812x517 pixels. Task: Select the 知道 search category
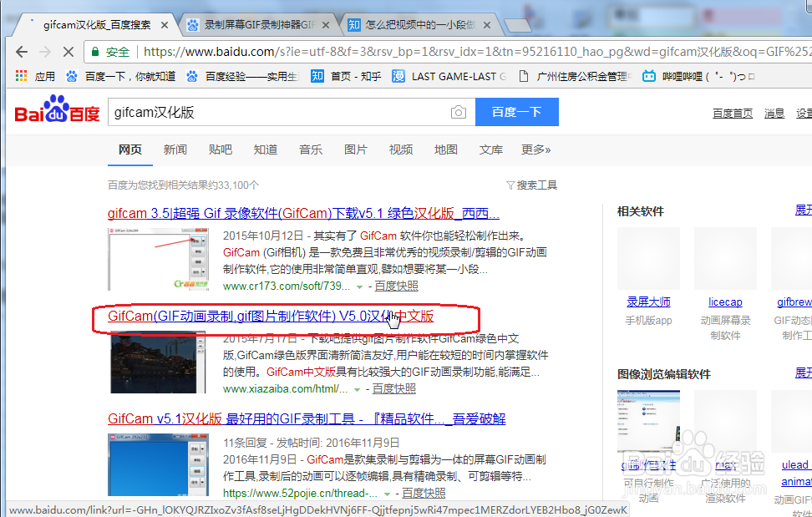(265, 150)
